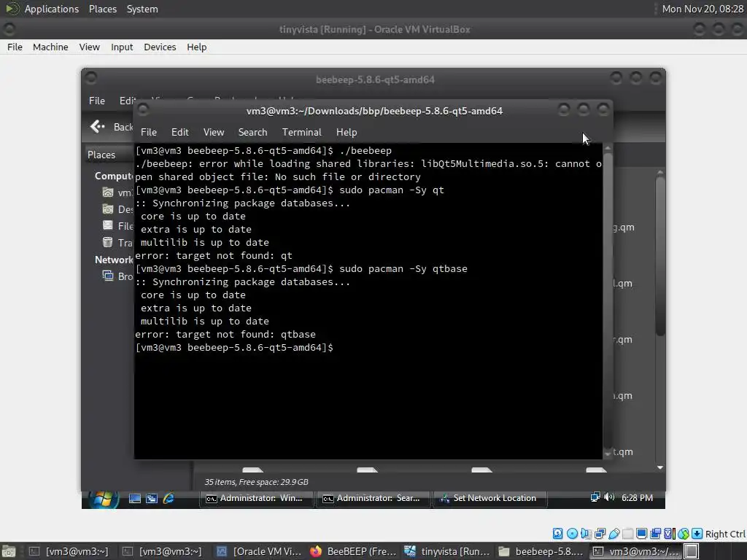Viewport: 747px width, 560px height.
Task: Click the home folder icon in Places sidebar
Action: pyautogui.click(x=108, y=192)
